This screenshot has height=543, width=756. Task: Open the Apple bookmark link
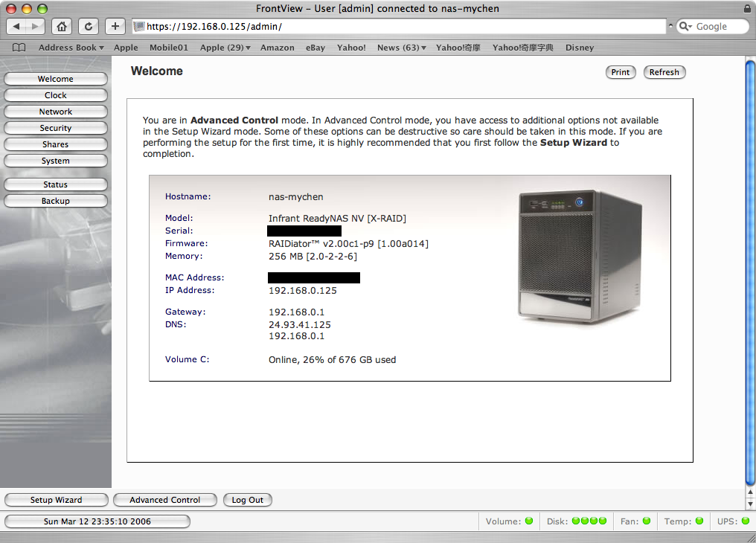(x=126, y=48)
